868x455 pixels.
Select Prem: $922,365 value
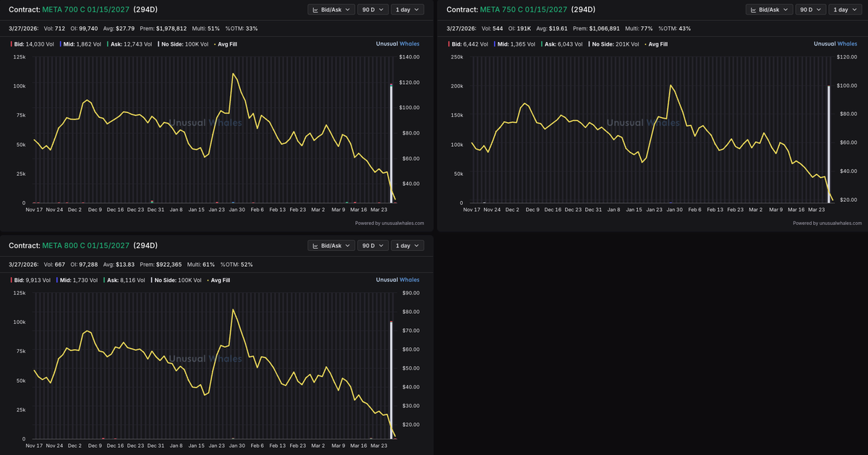[159, 264]
